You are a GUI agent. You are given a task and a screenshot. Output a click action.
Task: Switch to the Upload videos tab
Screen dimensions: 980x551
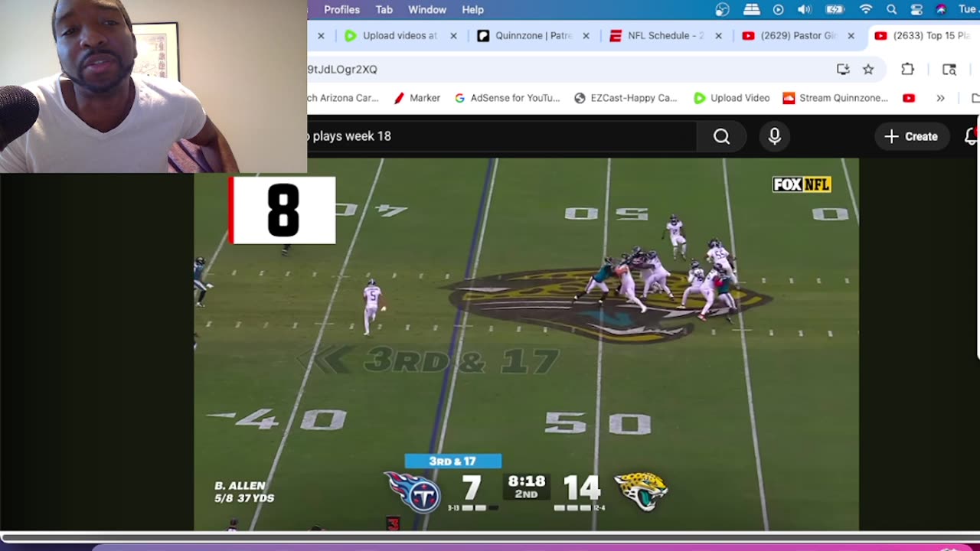click(391, 36)
